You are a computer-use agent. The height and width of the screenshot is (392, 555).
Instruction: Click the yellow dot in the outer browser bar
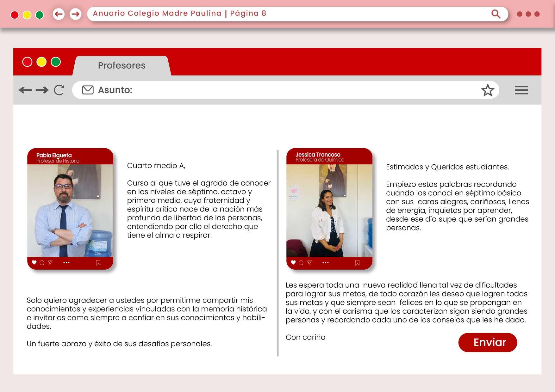click(x=27, y=15)
